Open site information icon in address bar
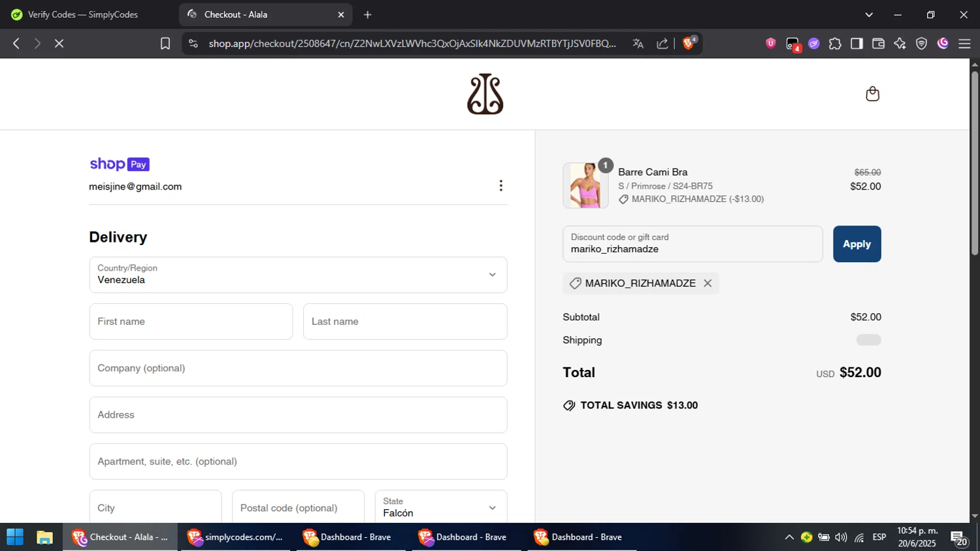 coord(193,43)
